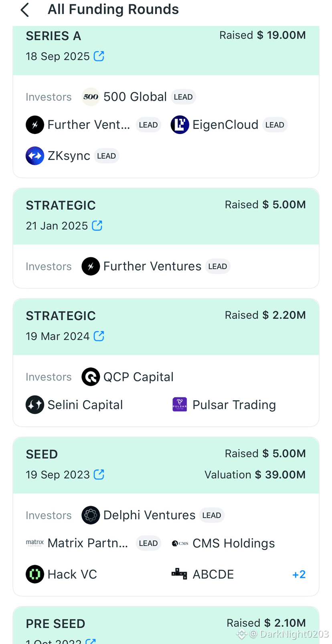This screenshot has height=644, width=332.
Task: Open external link beside 19 Mar 2024
Action: (x=99, y=336)
